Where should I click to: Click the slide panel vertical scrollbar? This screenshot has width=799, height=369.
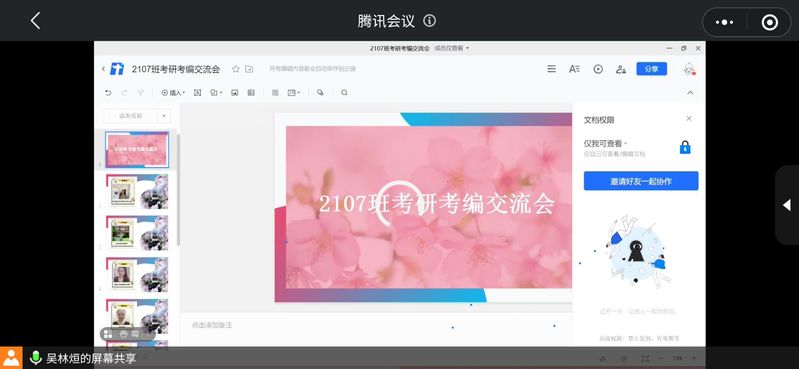[x=178, y=190]
